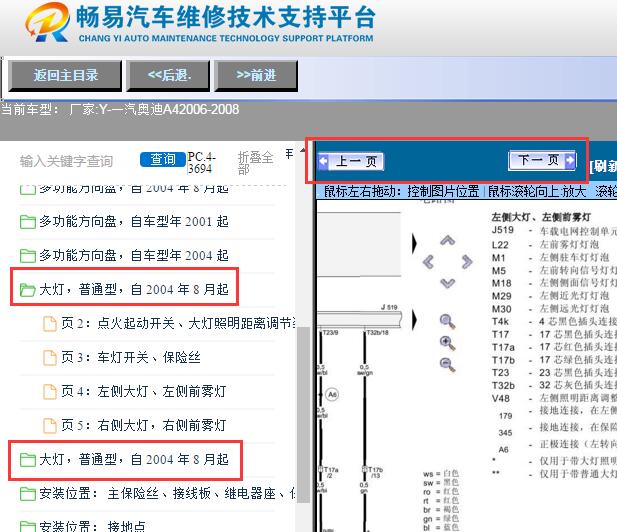This screenshot has width=617, height=532.
Task: Click the PC.4-3694 text
Action: [201, 163]
